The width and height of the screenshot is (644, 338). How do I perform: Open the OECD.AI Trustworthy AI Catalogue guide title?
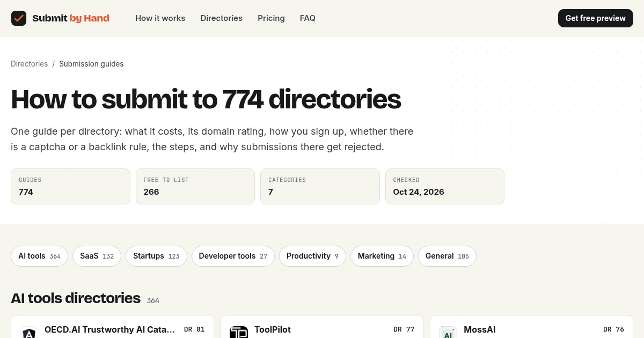coord(110,329)
